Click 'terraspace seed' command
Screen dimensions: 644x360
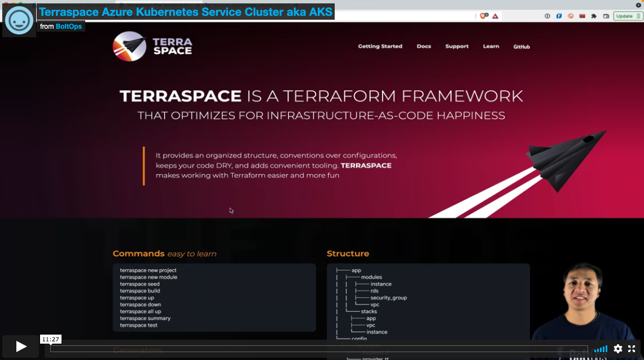point(139,284)
